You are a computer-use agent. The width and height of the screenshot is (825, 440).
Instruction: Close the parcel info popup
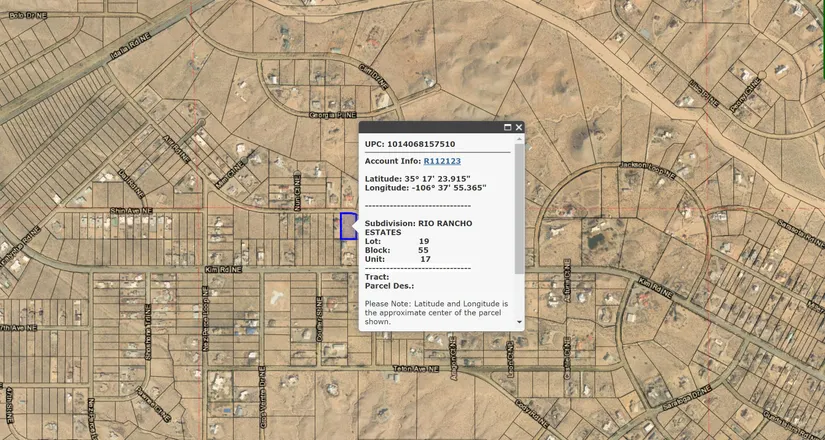coord(519,128)
